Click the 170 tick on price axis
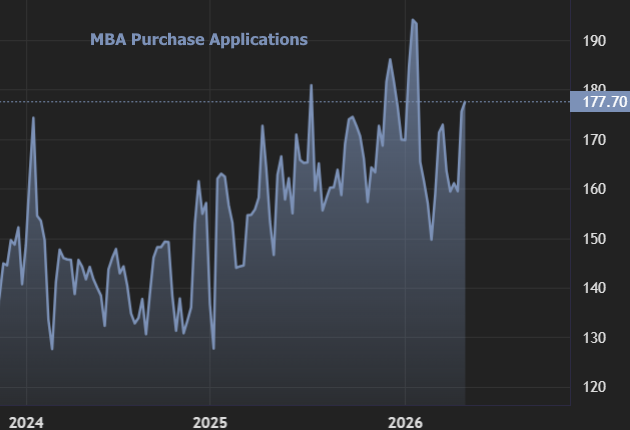Image resolution: width=630 pixels, height=430 pixels. (x=594, y=140)
